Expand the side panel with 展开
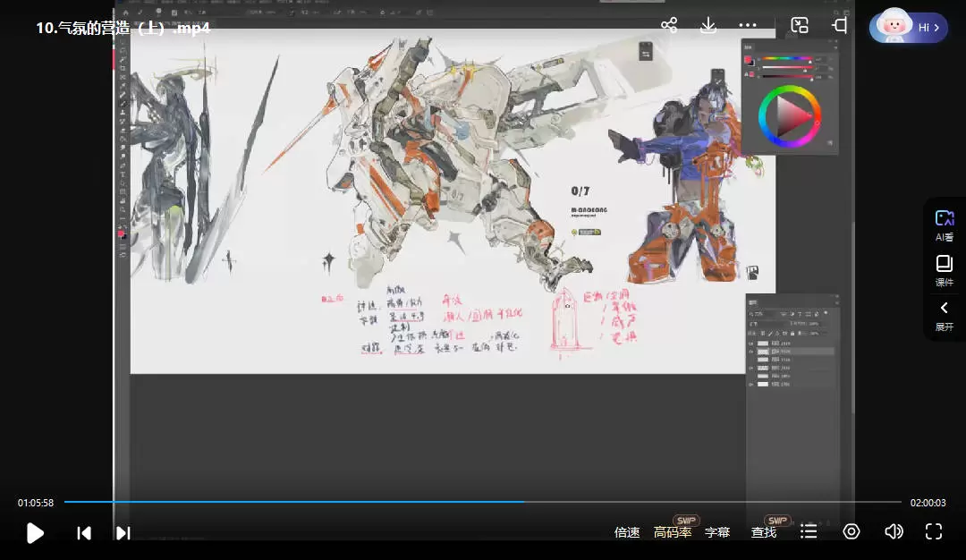The height and width of the screenshot is (560, 966). [x=944, y=317]
